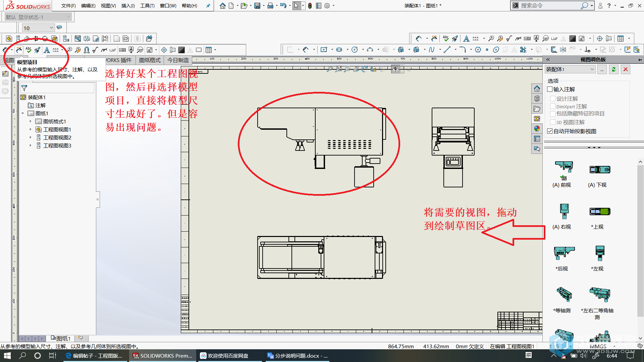Screen dimensions: 644x362
Task: Tick the 设计注解 checkbox
Action: pos(552,99)
